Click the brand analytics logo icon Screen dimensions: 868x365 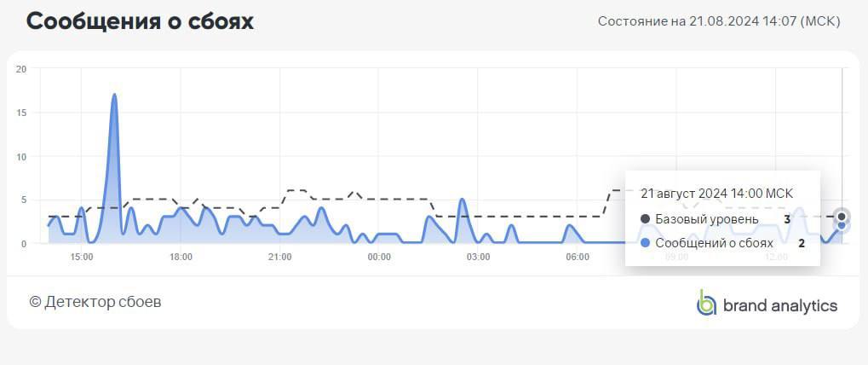[706, 303]
